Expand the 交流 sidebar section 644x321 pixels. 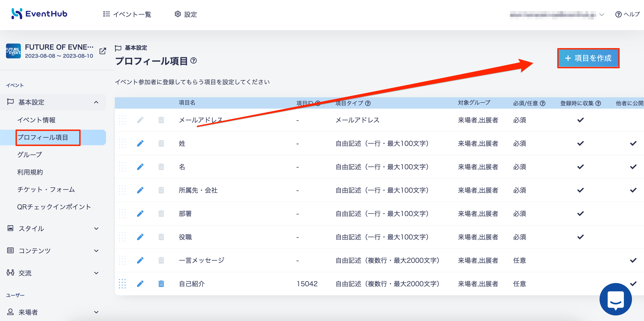pos(53,273)
